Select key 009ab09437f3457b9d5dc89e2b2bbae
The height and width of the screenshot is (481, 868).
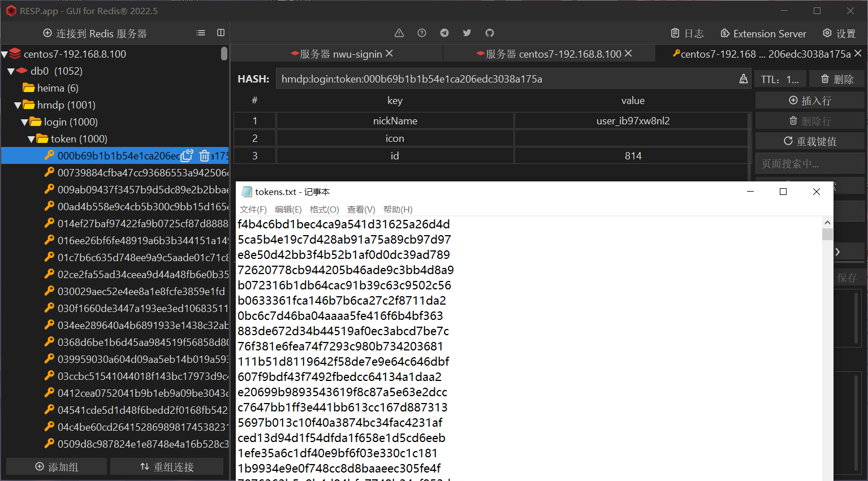(x=136, y=190)
